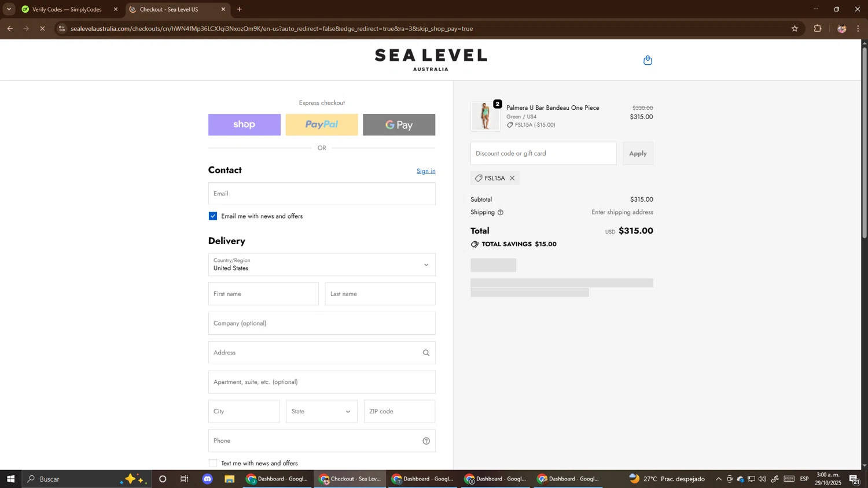
Task: Pay with Shop Pay express checkout
Action: click(x=244, y=125)
